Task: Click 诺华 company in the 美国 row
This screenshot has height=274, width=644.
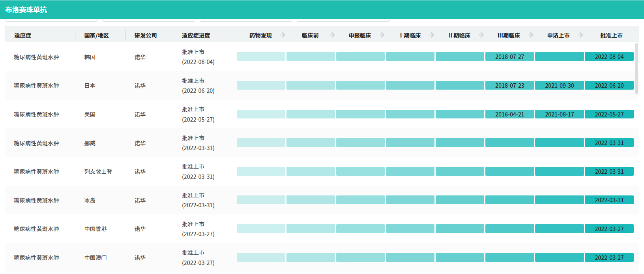Action: tap(140, 114)
